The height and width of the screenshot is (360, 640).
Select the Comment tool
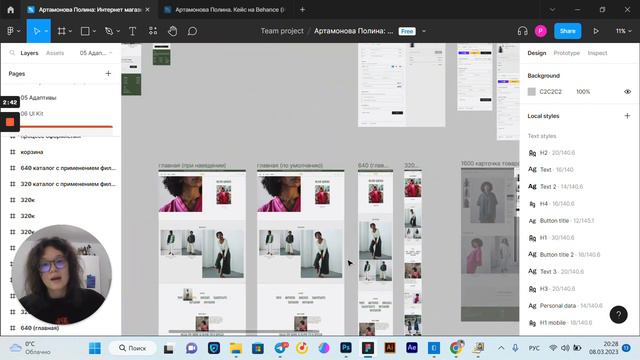[x=192, y=31]
